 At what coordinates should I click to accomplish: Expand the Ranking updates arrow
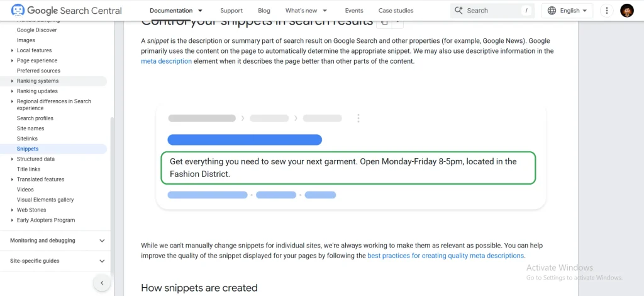(x=12, y=91)
